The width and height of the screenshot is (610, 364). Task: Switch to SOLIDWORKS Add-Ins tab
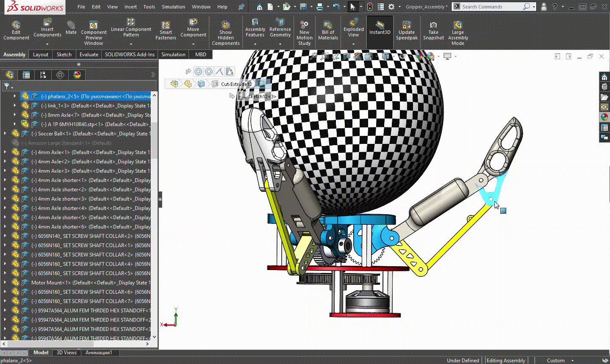pos(130,54)
